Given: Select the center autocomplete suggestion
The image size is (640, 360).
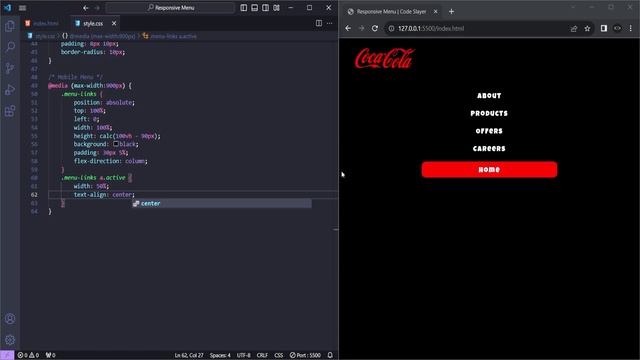Looking at the screenshot, I should click(222, 203).
